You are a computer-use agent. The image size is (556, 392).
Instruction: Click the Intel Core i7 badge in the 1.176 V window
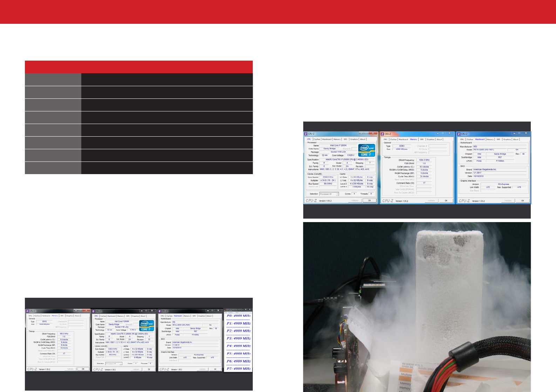pyautogui.click(x=146, y=325)
